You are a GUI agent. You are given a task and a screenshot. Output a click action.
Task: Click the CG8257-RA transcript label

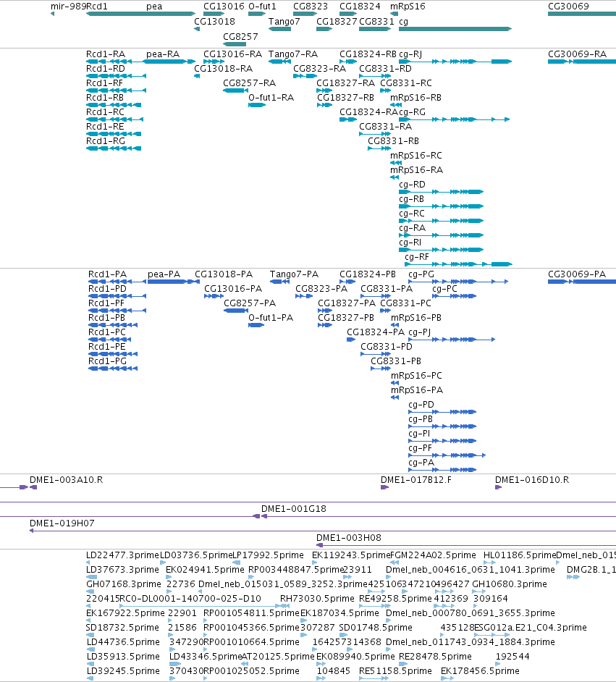pyautogui.click(x=249, y=83)
